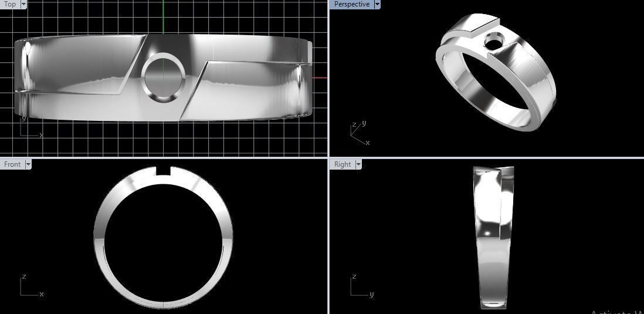Open the Top viewport dropdown arrow
644x314 pixels.
pos(23,4)
